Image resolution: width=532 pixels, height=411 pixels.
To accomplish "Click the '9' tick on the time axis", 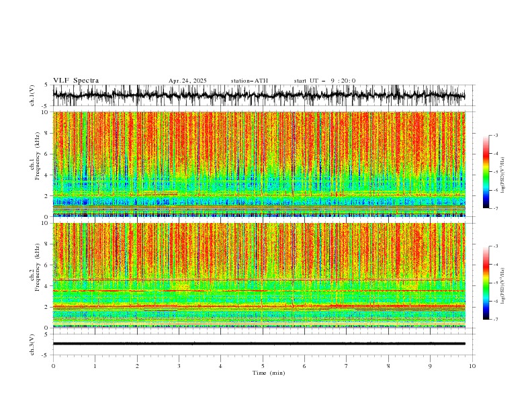I will pyautogui.click(x=430, y=366).
